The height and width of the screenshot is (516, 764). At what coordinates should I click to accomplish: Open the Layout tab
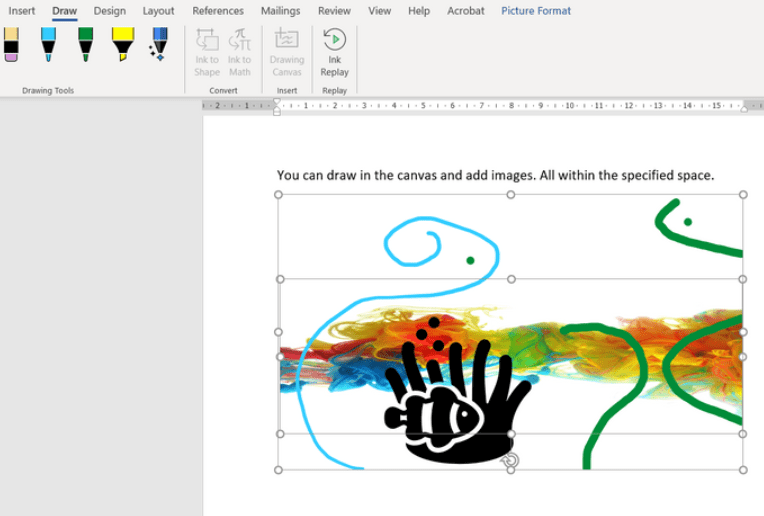[158, 11]
